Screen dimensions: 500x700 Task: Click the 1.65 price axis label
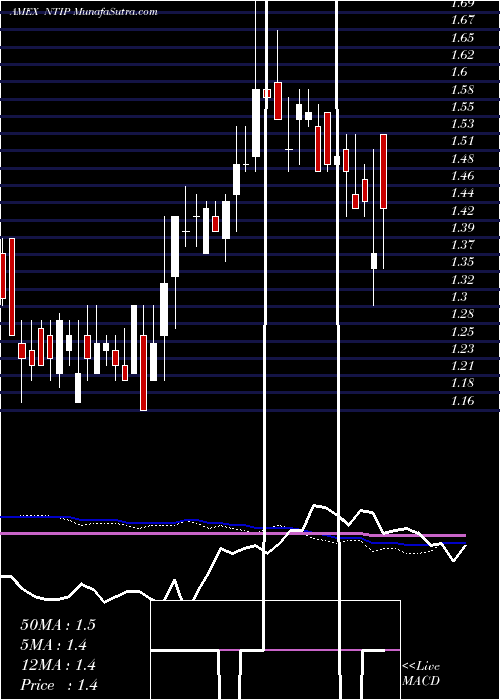(462, 38)
